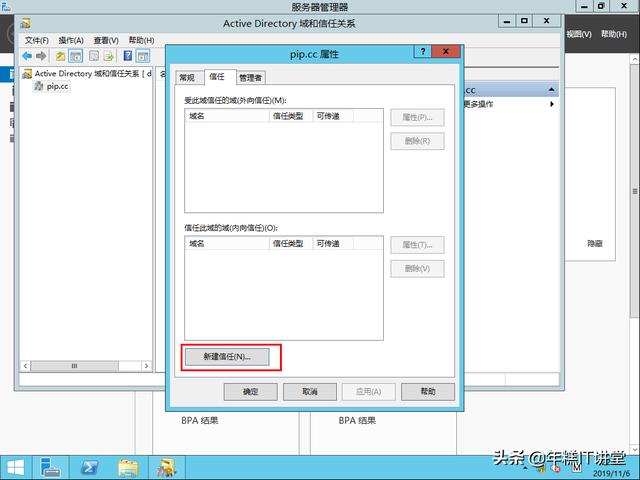Open Server Manager's 帮助(H) menu
This screenshot has height=480, width=640.
[613, 34]
